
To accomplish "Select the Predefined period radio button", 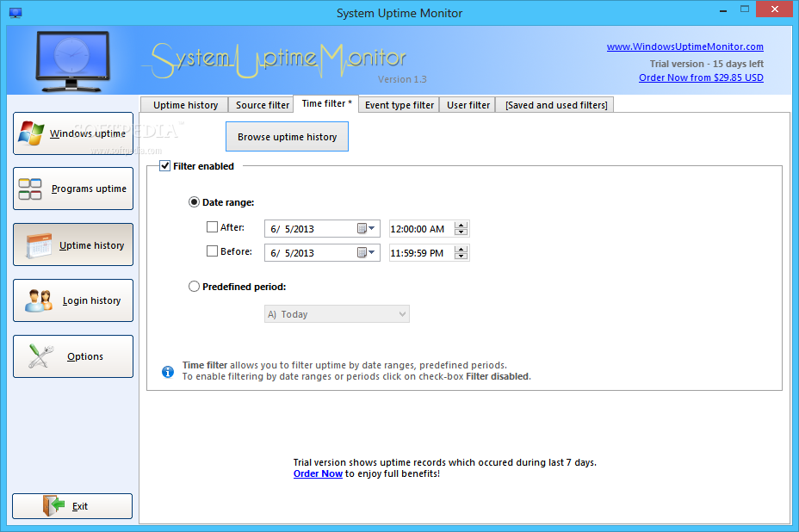I will pos(194,287).
